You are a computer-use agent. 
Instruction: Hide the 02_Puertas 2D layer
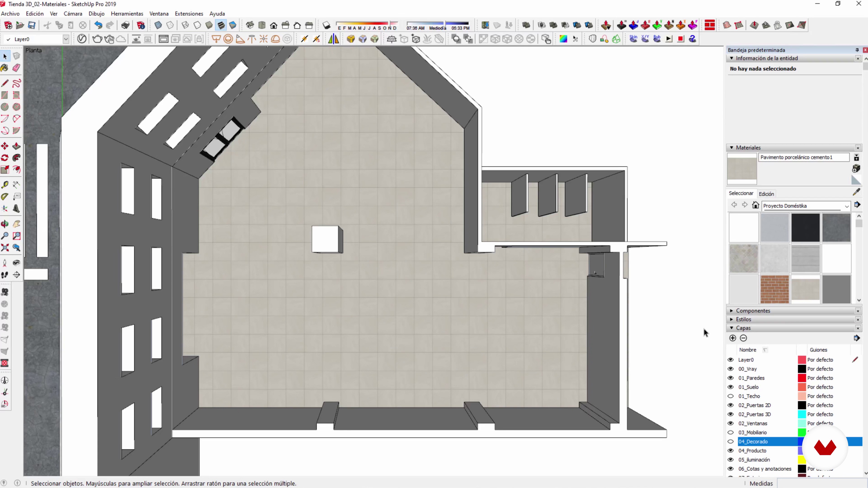[731, 405]
